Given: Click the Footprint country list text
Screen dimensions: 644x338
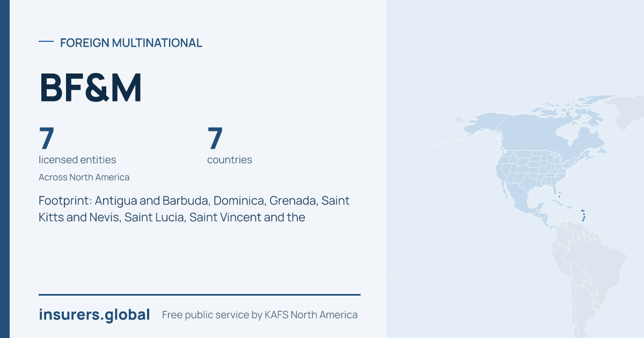Looking at the screenshot, I should point(194,209).
